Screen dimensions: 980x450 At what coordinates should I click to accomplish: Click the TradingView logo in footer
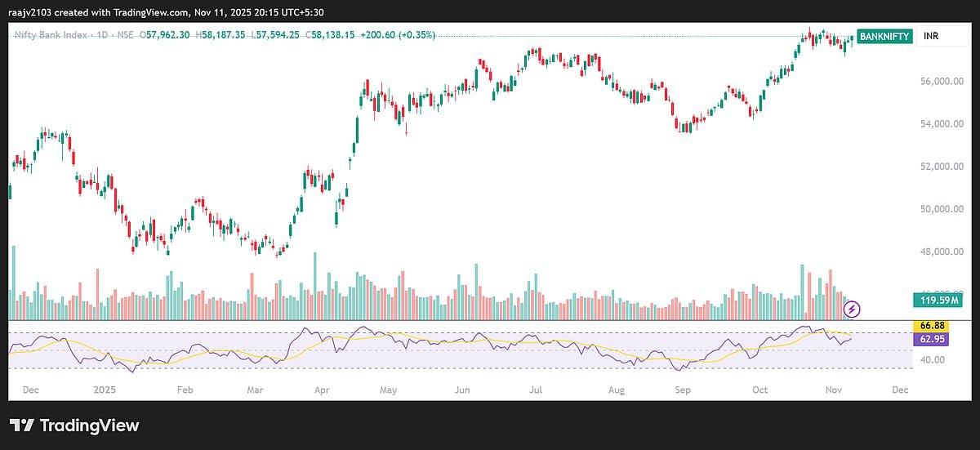point(74,425)
